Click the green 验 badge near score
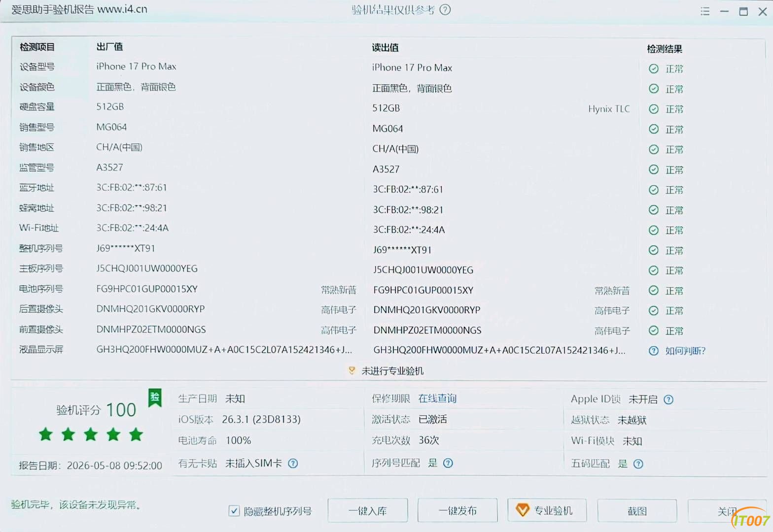 point(155,398)
